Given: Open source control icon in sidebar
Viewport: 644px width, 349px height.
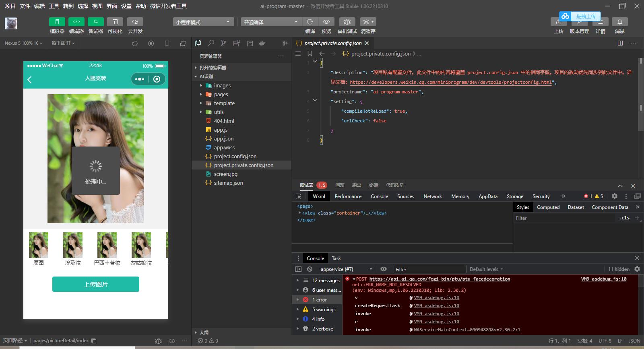Looking at the screenshot, I should point(224,43).
